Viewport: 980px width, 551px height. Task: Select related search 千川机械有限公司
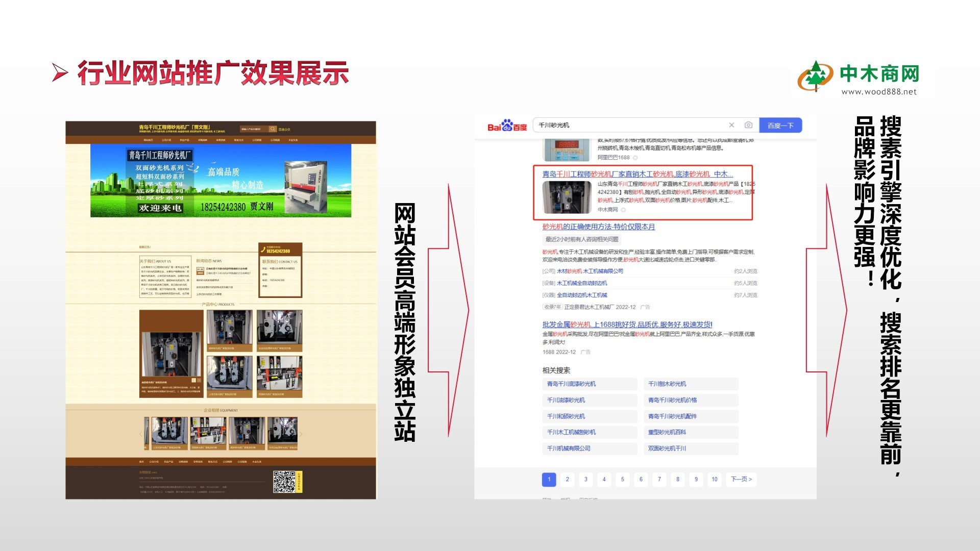coord(590,448)
